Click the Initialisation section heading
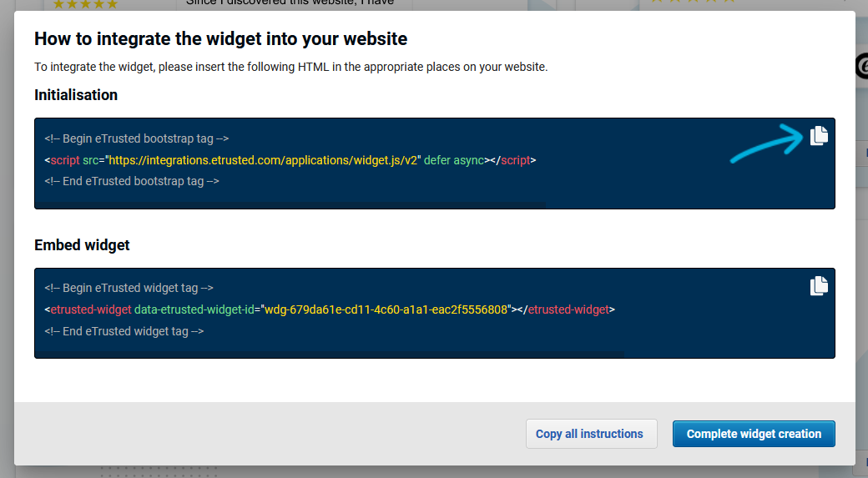 click(x=76, y=95)
